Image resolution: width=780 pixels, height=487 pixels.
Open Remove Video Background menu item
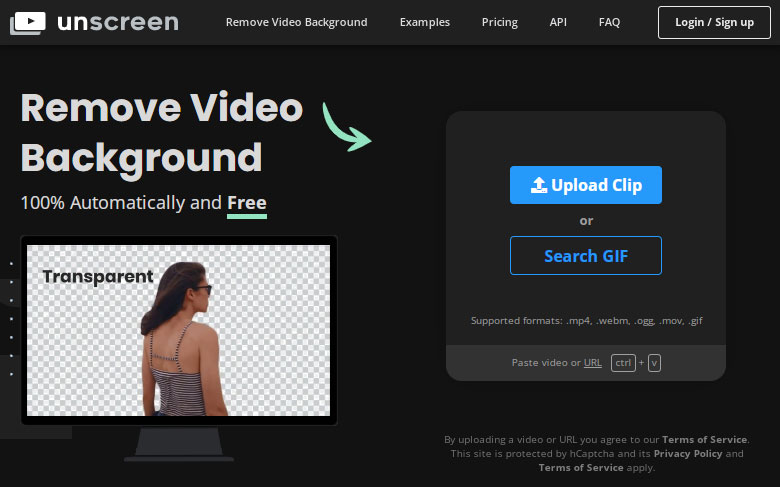click(x=296, y=22)
